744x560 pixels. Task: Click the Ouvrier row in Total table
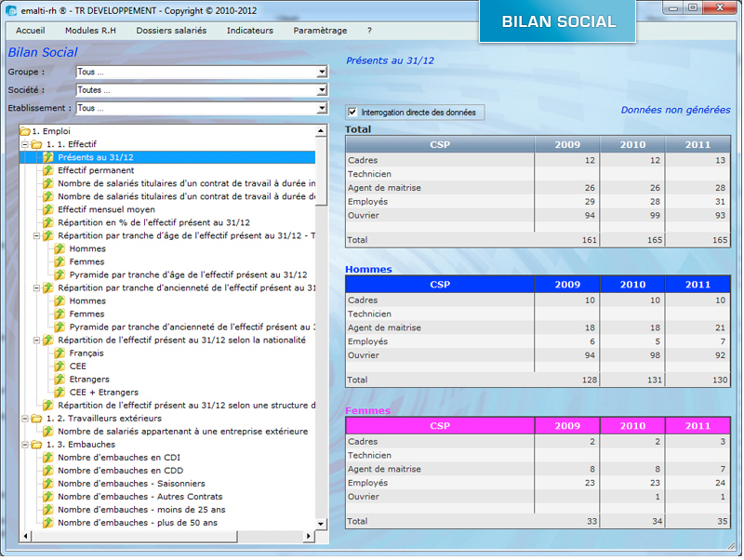tap(538, 216)
